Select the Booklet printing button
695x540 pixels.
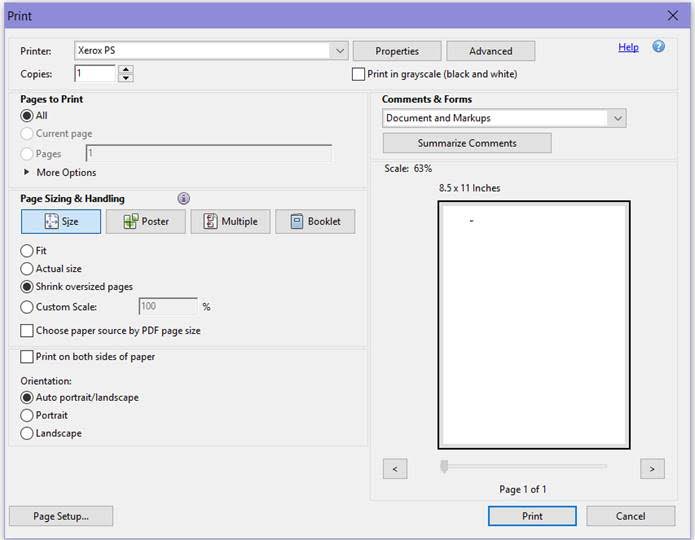click(x=315, y=221)
